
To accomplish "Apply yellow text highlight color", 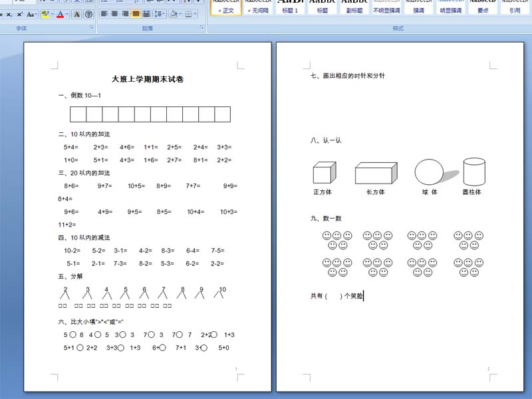I will pyautogui.click(x=45, y=14).
